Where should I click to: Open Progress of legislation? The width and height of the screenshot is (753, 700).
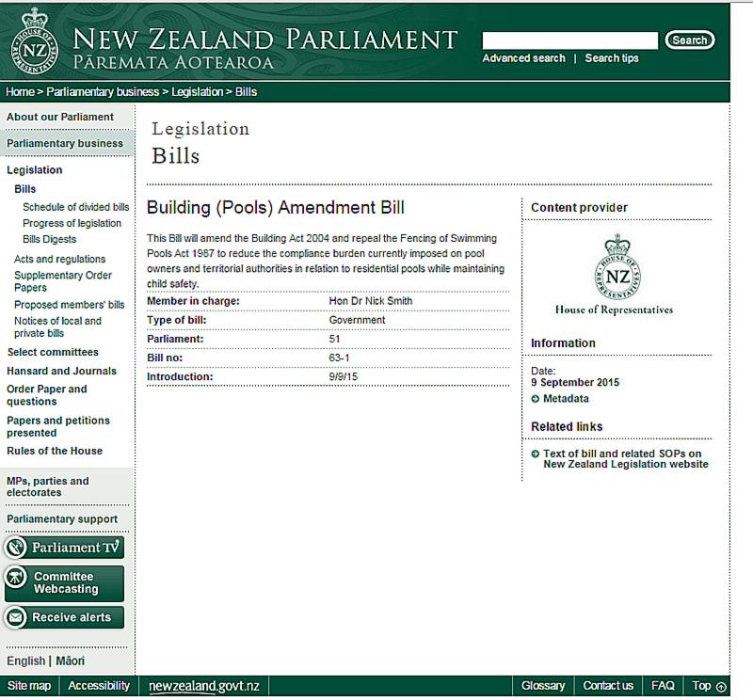[x=72, y=223]
